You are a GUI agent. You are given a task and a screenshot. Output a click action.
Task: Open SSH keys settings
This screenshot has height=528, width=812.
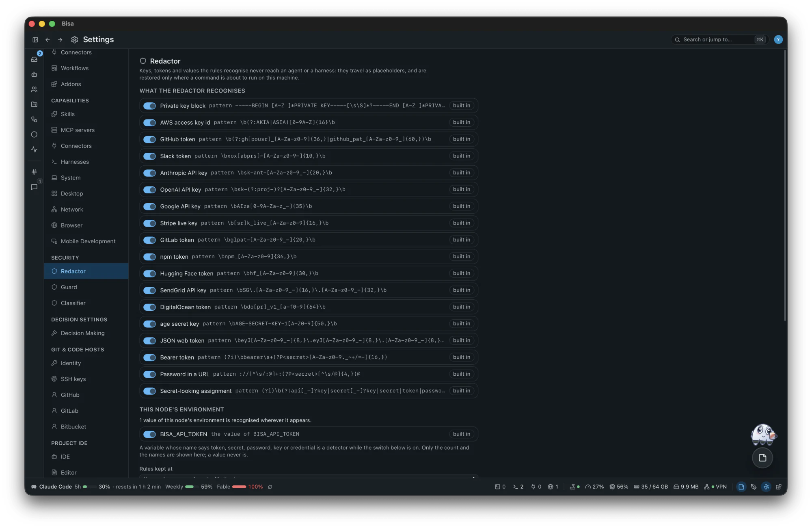(x=86, y=379)
